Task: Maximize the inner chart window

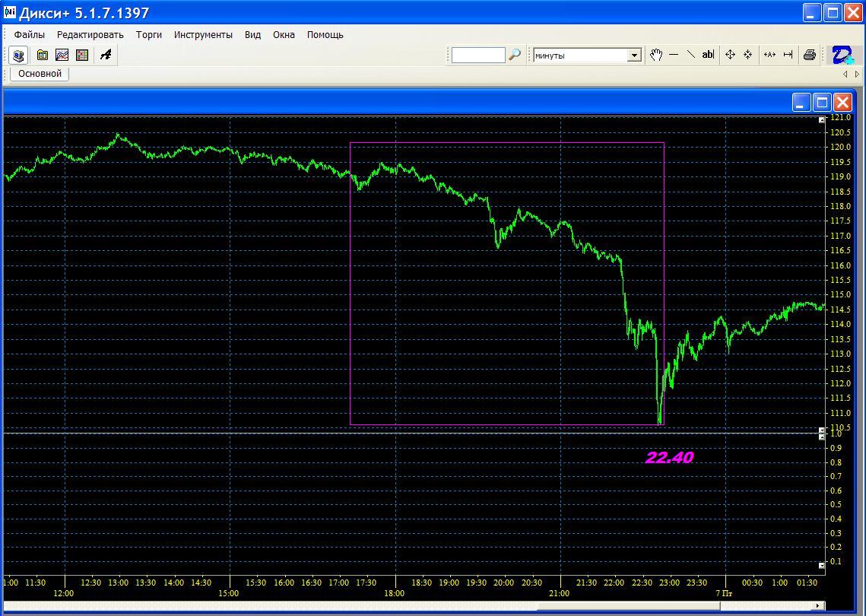Action: coord(822,102)
